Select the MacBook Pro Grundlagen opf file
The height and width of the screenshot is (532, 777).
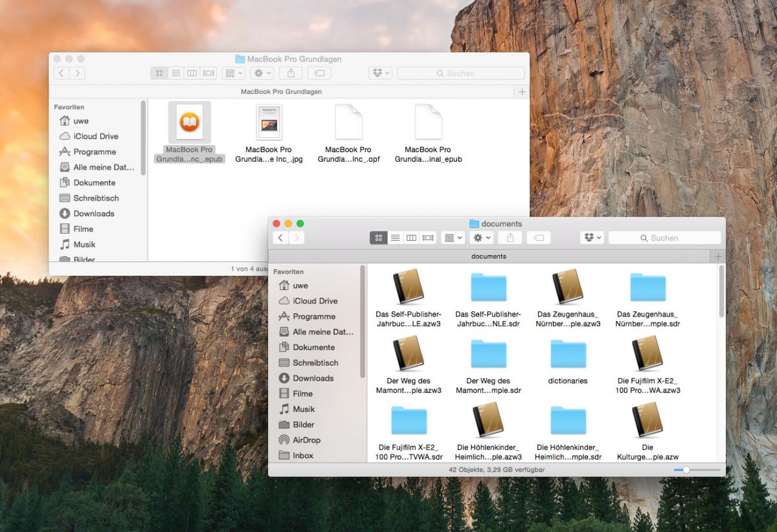348,122
